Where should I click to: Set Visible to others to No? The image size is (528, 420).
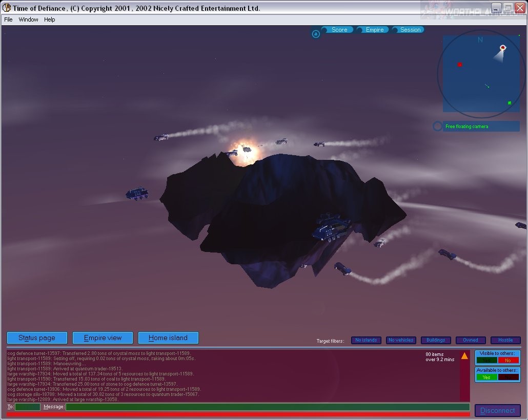point(508,360)
